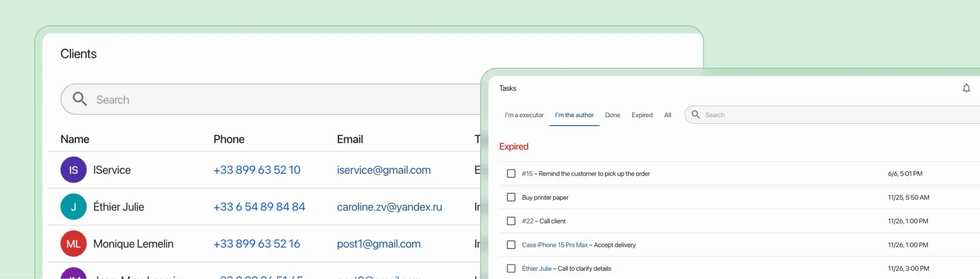Show the All tasks tab
Image resolution: width=980 pixels, height=279 pixels.
pyautogui.click(x=667, y=115)
